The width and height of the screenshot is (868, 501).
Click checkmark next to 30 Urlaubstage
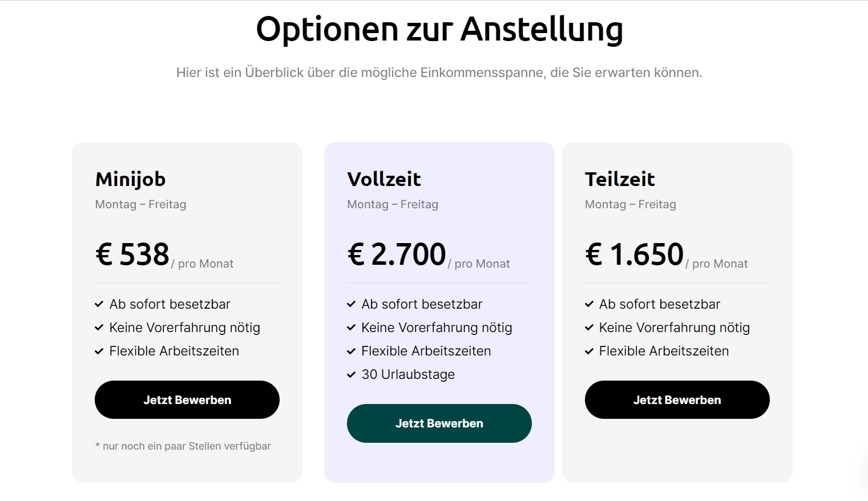click(352, 374)
